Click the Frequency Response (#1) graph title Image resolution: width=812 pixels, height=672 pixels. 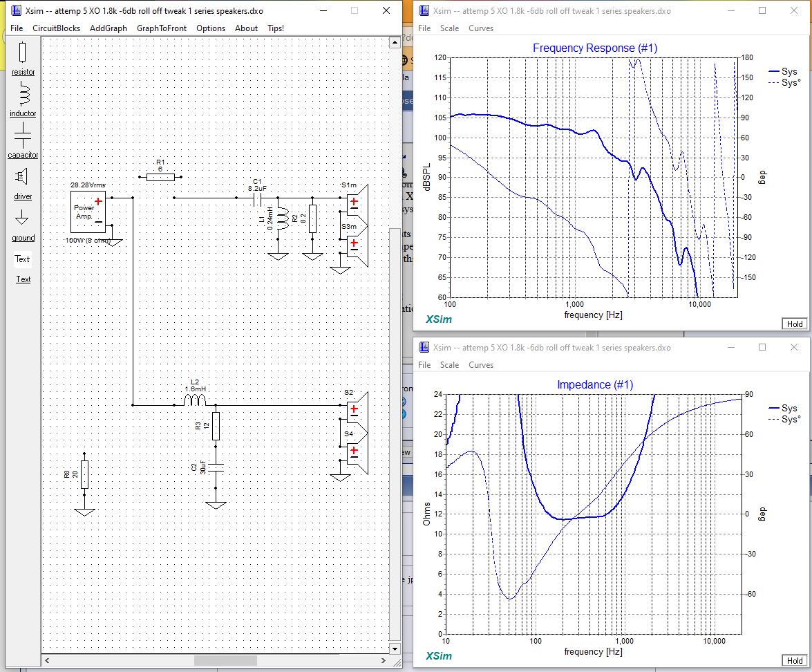(x=594, y=48)
